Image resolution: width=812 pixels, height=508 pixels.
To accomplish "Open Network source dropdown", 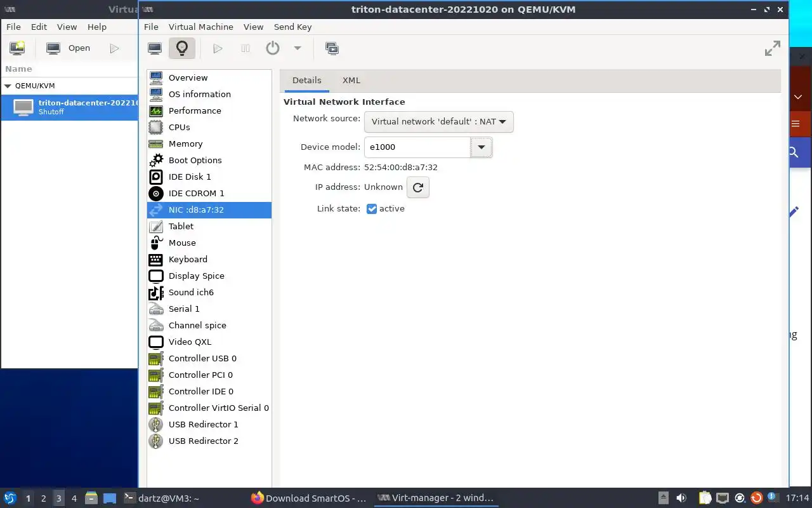I will [438, 121].
